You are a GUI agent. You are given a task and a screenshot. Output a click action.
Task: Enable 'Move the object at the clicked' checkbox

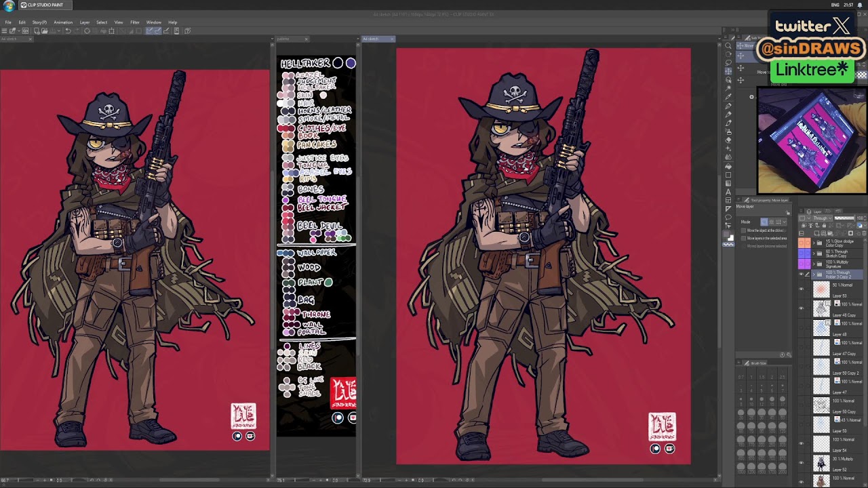[x=743, y=230]
